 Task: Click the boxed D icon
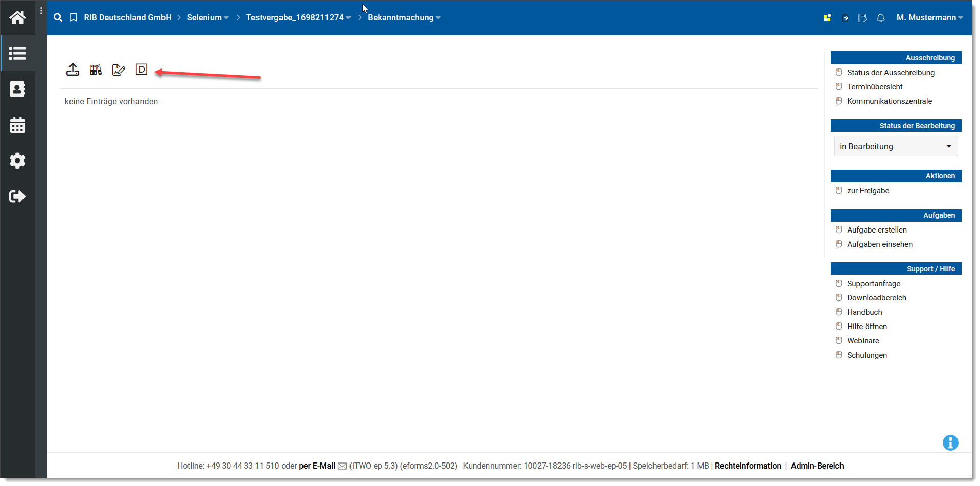[142, 70]
